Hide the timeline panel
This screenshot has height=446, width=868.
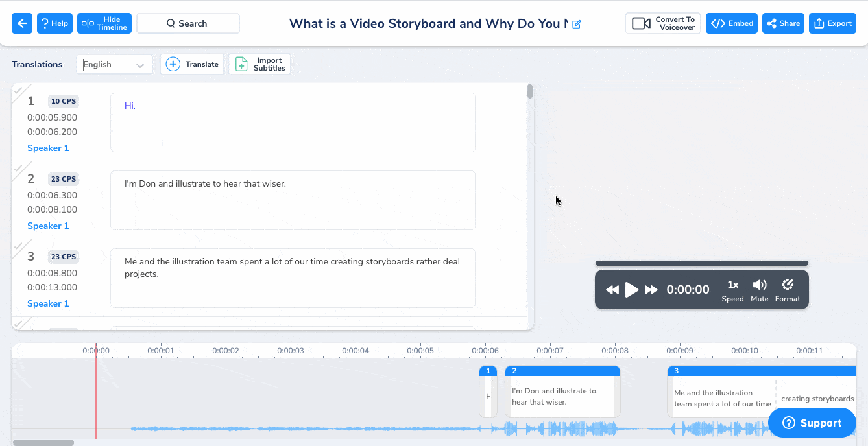[x=104, y=23]
